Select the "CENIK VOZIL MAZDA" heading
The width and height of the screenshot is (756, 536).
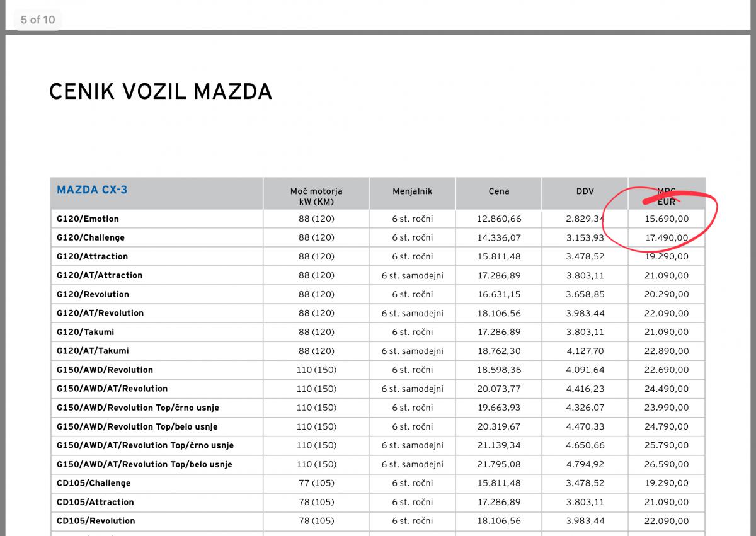[x=161, y=92]
